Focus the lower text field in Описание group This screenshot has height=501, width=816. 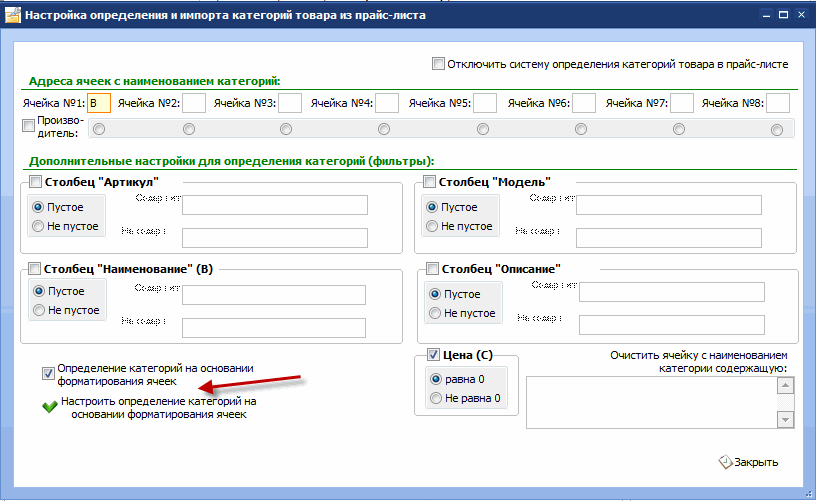(x=672, y=325)
